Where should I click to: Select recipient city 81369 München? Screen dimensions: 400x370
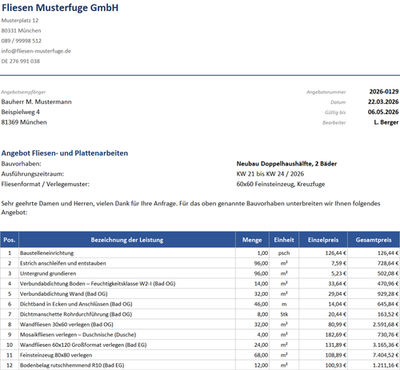(24, 122)
